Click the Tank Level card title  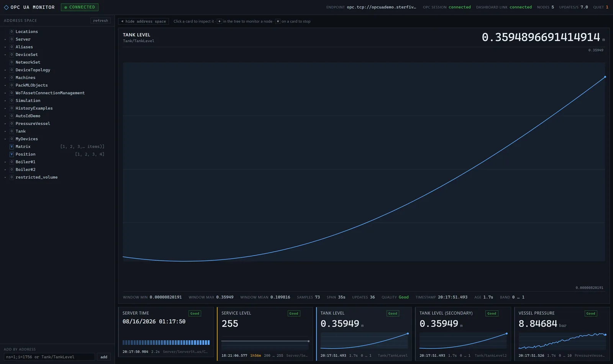click(332, 313)
